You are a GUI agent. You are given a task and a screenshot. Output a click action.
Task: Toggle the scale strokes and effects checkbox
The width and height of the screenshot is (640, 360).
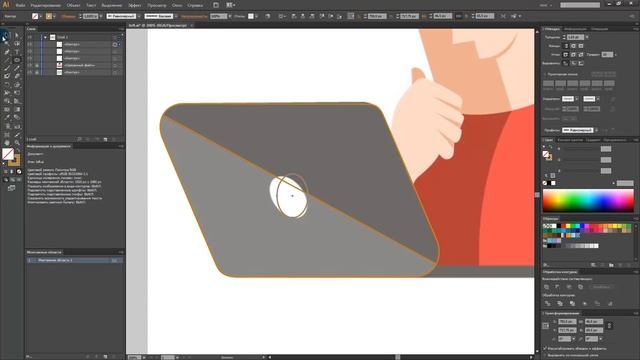tap(545, 349)
